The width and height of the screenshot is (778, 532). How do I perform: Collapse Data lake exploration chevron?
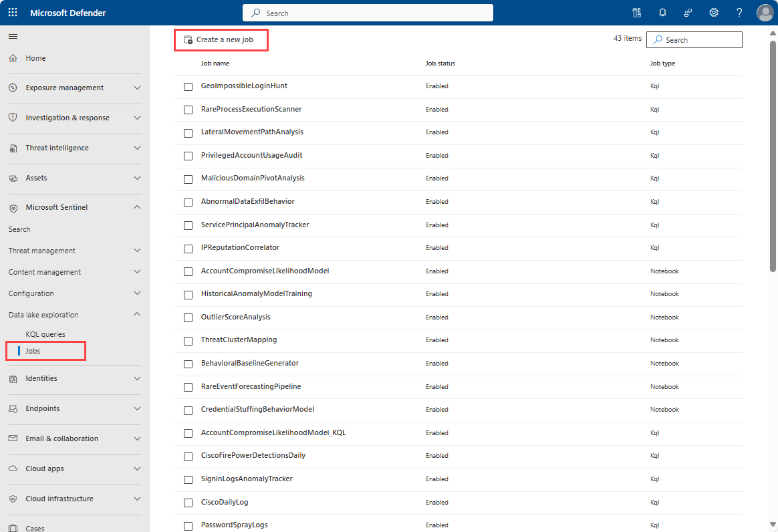tap(138, 314)
